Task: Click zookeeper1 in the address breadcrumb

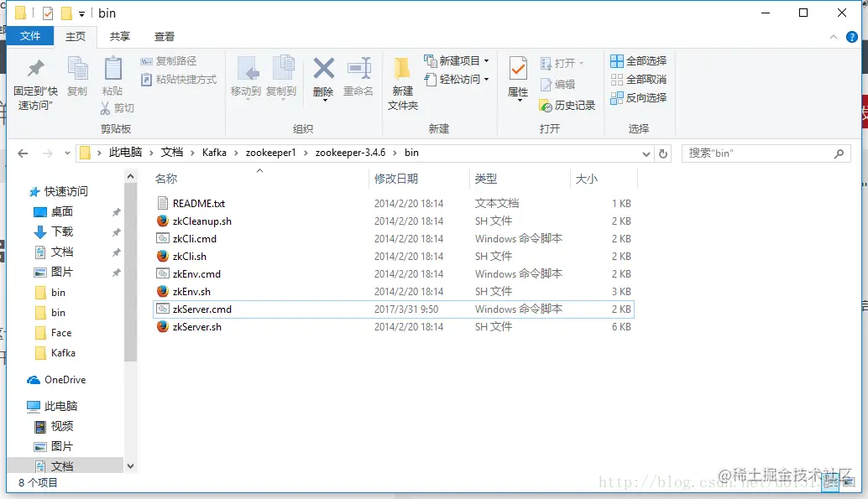Action: (270, 152)
